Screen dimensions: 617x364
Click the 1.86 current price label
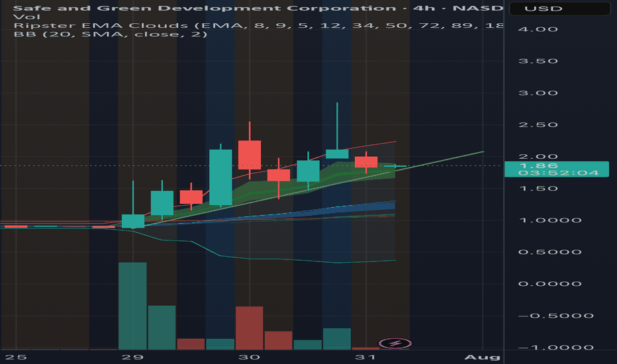click(x=556, y=169)
